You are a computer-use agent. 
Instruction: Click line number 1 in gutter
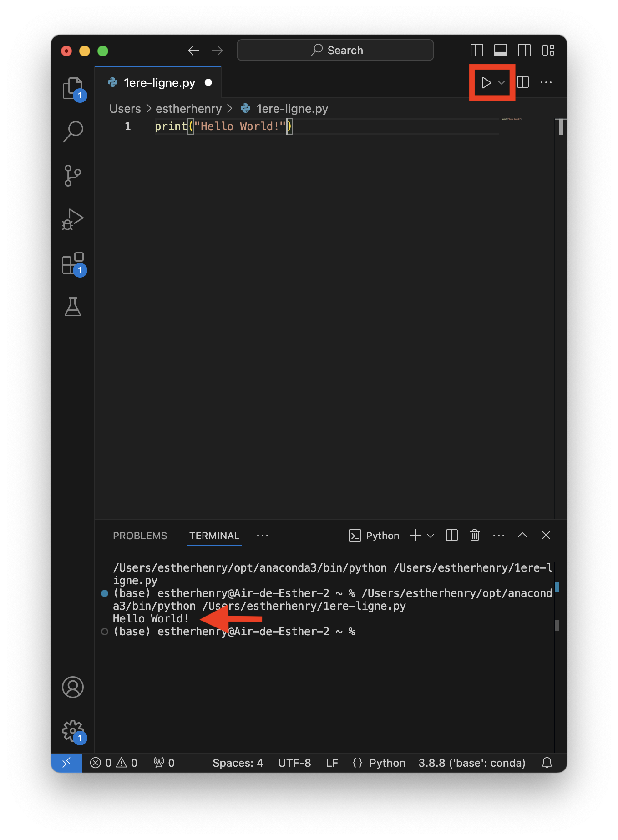click(x=128, y=127)
